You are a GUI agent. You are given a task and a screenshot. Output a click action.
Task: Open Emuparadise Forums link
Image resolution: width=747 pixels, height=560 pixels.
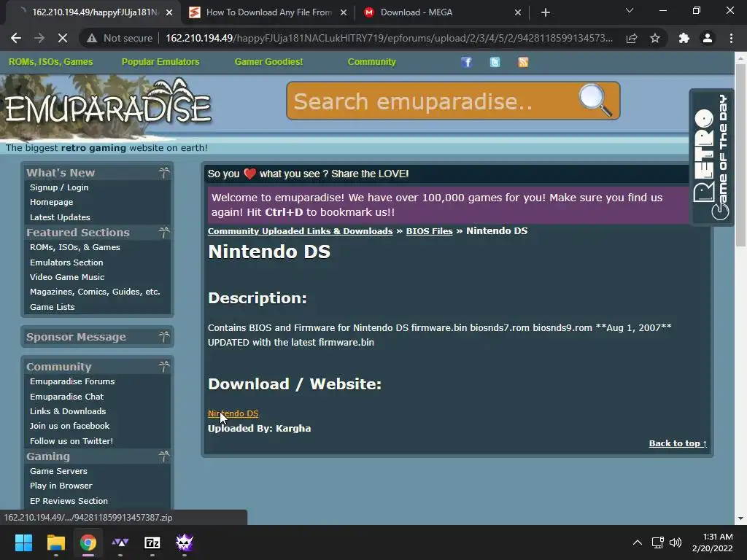click(x=72, y=381)
